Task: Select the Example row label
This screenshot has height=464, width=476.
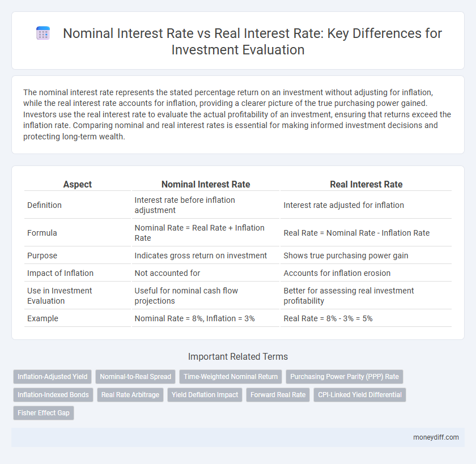Action: pyautogui.click(x=42, y=318)
